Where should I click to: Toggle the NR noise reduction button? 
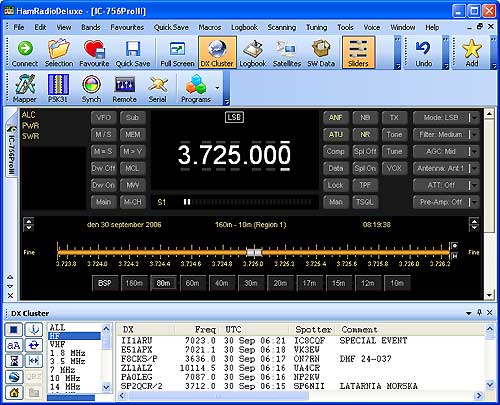click(365, 134)
